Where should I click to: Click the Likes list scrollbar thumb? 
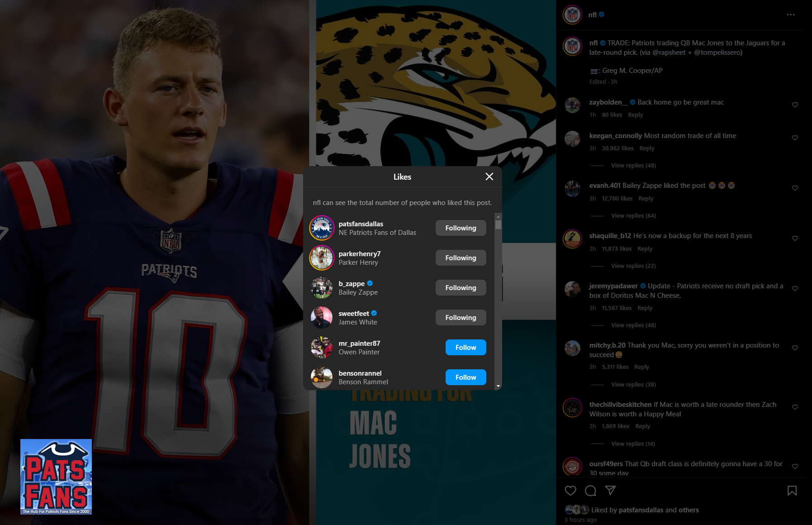[498, 224]
